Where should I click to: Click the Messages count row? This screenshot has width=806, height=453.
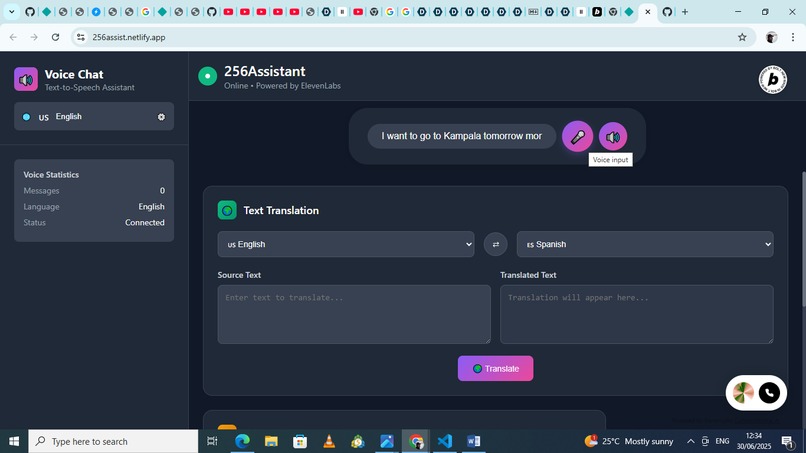(94, 191)
